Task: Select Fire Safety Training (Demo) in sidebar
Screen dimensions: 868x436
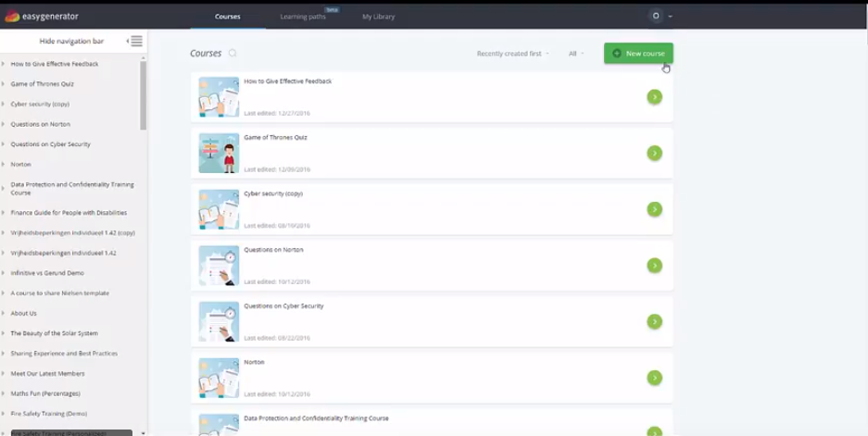Action: pos(49,414)
